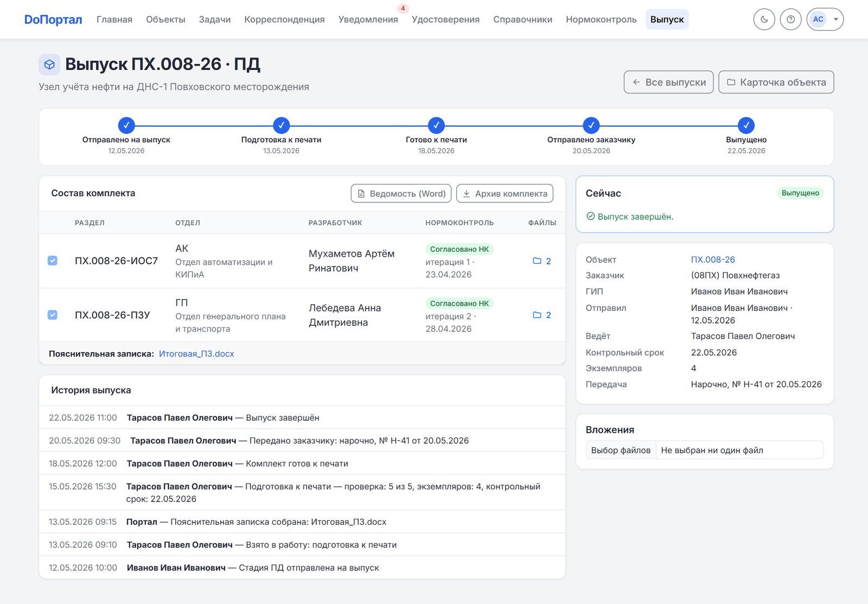Open Уведомления page

point(368,20)
